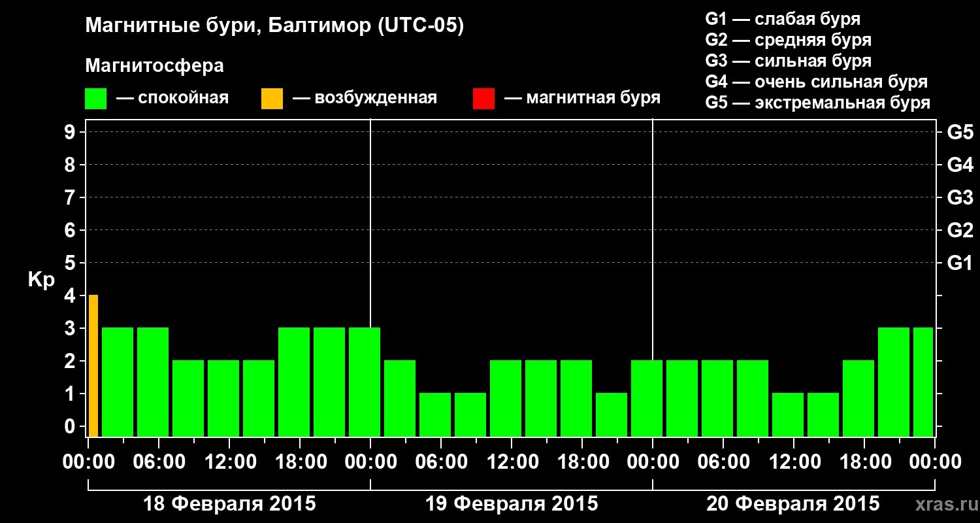Click the green 'спокойная' legend swatch

pos(96,99)
